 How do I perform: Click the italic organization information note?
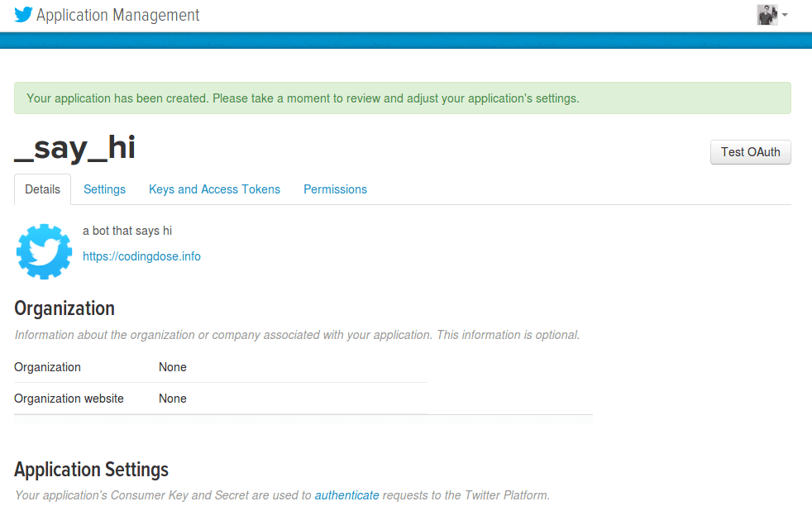pos(297,335)
